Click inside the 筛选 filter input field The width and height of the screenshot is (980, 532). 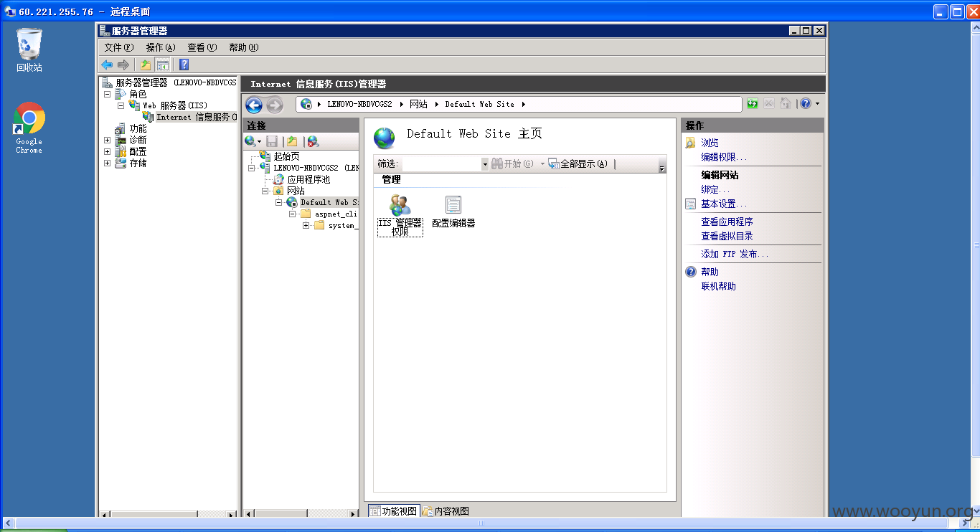click(x=440, y=164)
